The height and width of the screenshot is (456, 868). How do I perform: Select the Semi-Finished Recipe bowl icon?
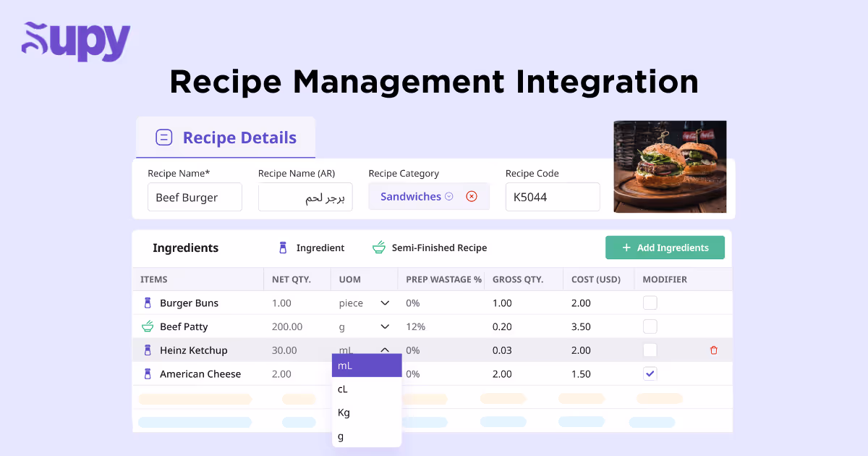click(x=379, y=247)
